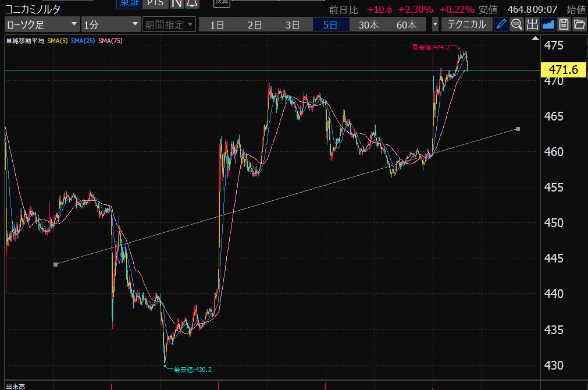
Task: Click the 出 output icon
Action: click(532, 24)
